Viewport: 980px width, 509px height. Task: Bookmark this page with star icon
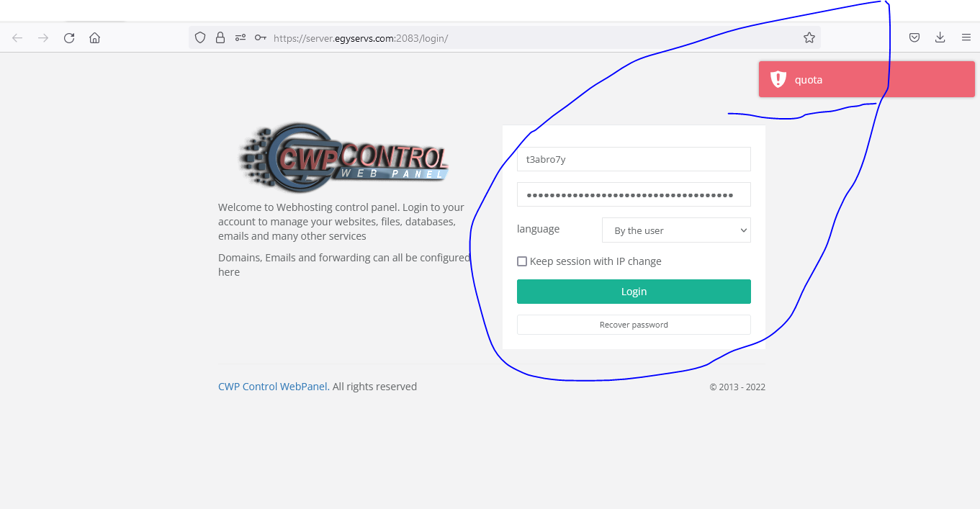[809, 37]
